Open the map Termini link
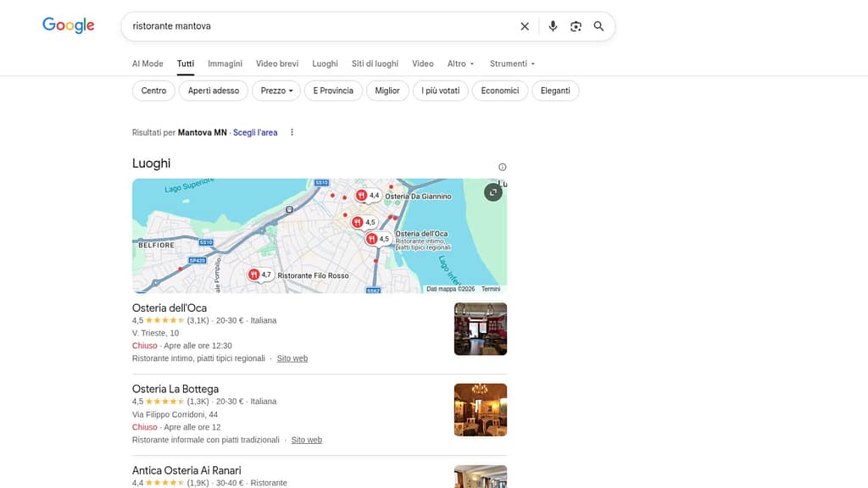This screenshot has width=868, height=488. (x=491, y=289)
